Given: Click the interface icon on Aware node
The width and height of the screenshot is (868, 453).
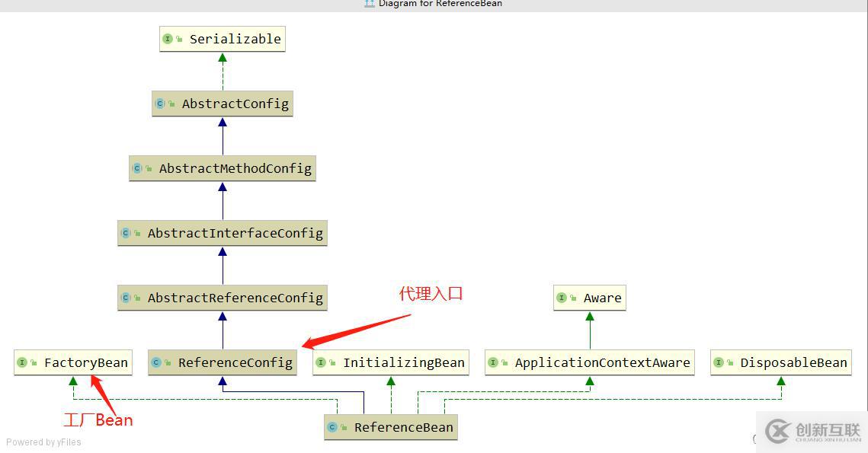Looking at the screenshot, I should click(562, 298).
